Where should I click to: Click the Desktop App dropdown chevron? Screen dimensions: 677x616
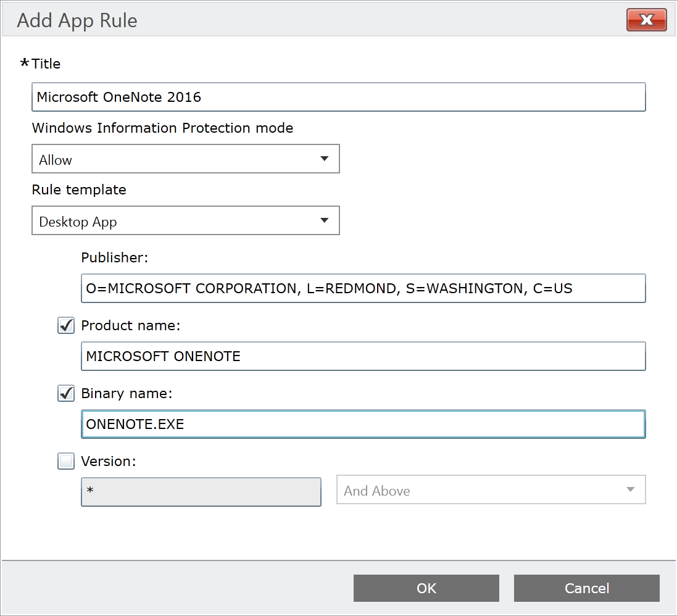(x=324, y=220)
